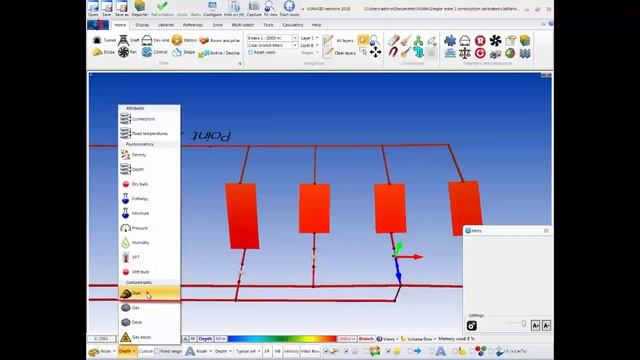Toggle the checkbox beside the colored circles icon
640x360 pixels.
click(x=472, y=351)
